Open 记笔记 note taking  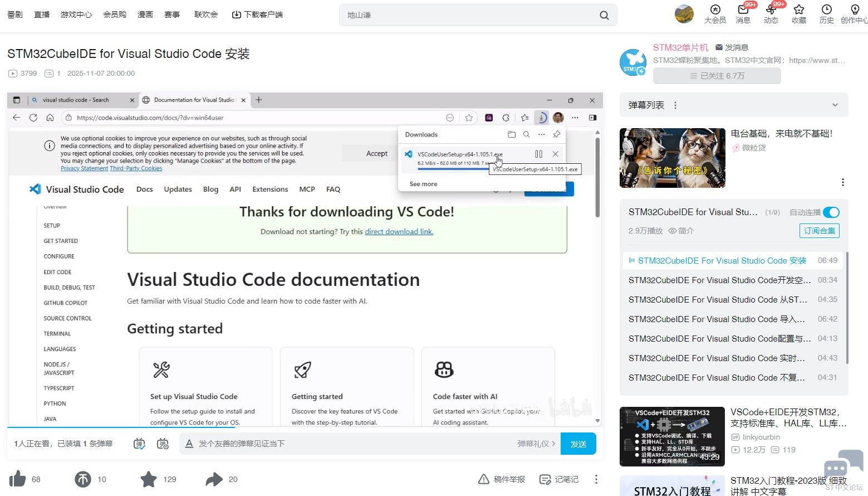[x=559, y=479]
